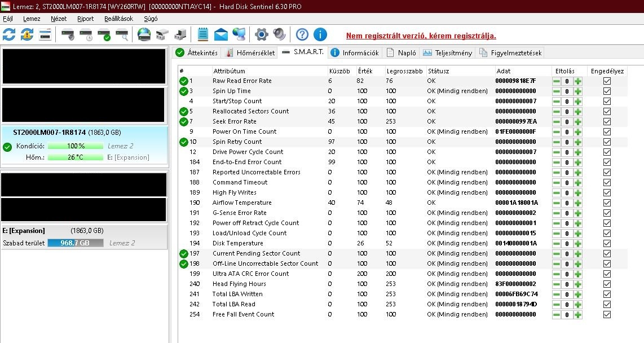
Task: Open the Fájl menu
Action: pos(8,19)
